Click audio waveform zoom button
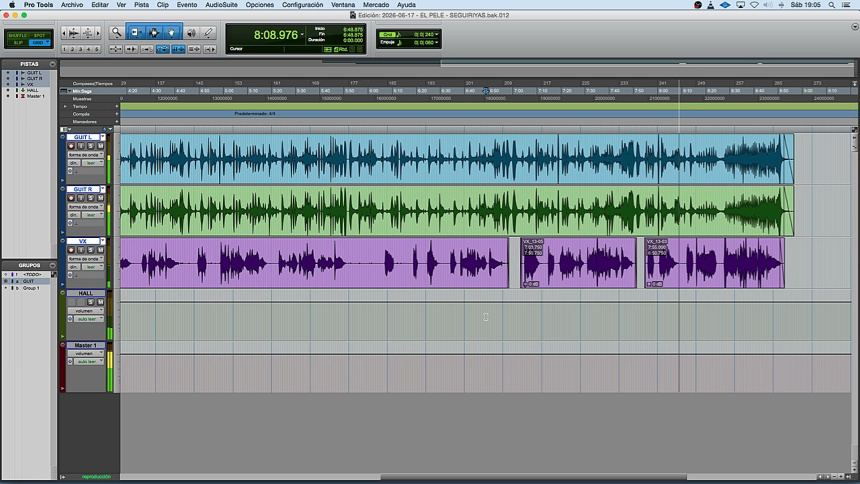The image size is (860, 484). [73, 33]
